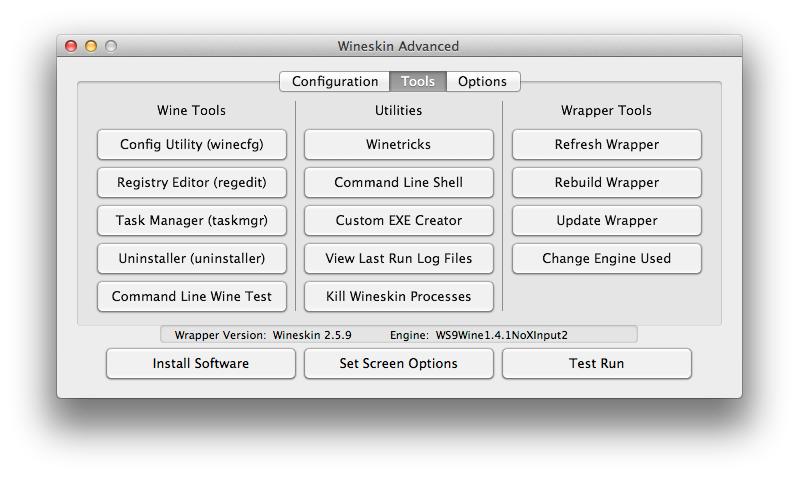Screen dimensions: 799x477
Task: Select Rebuild Wrapper
Action: [x=606, y=182]
